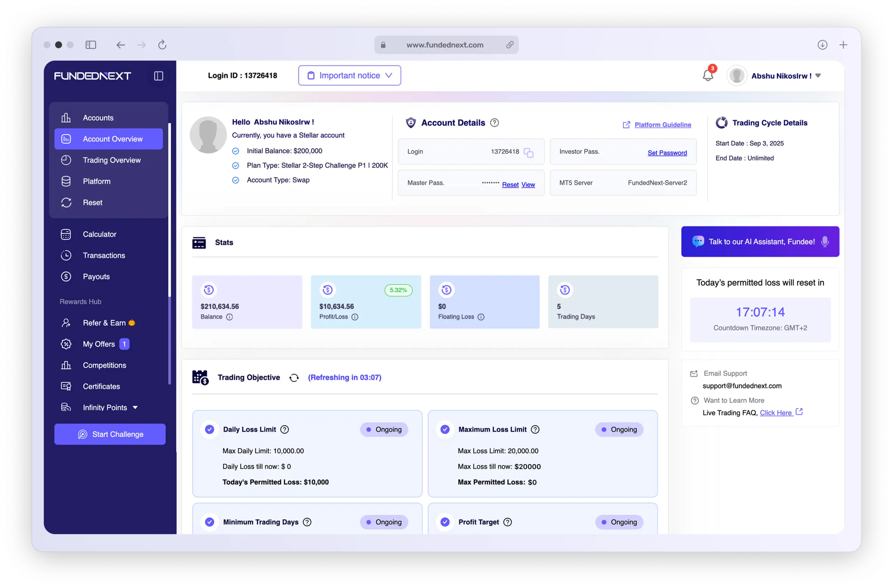The image size is (893, 588).
Task: Open the Platform menu item
Action: click(x=108, y=182)
